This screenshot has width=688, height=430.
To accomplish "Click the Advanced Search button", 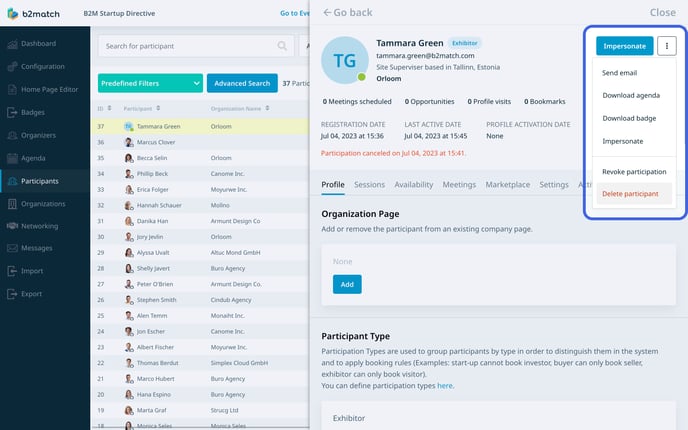I will point(242,84).
